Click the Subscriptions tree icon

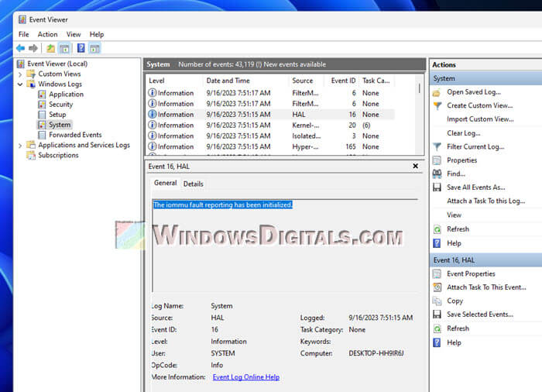tap(31, 156)
